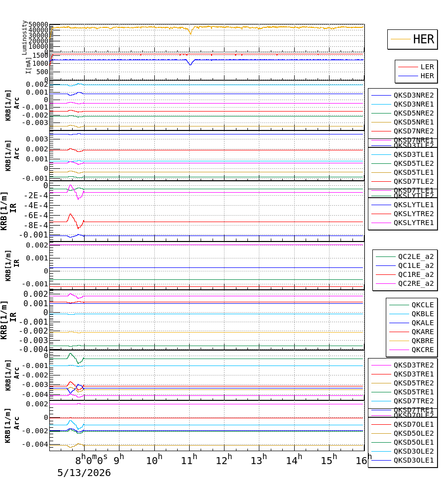The image size is (448, 490).
Task: Select the QKSD5NRE1 legend line swatch
Action: coord(381,122)
